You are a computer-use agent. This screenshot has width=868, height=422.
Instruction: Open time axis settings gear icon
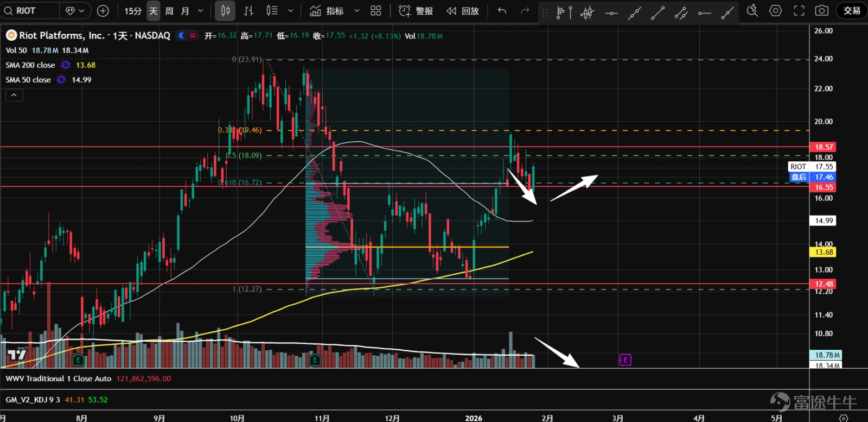[x=843, y=418]
